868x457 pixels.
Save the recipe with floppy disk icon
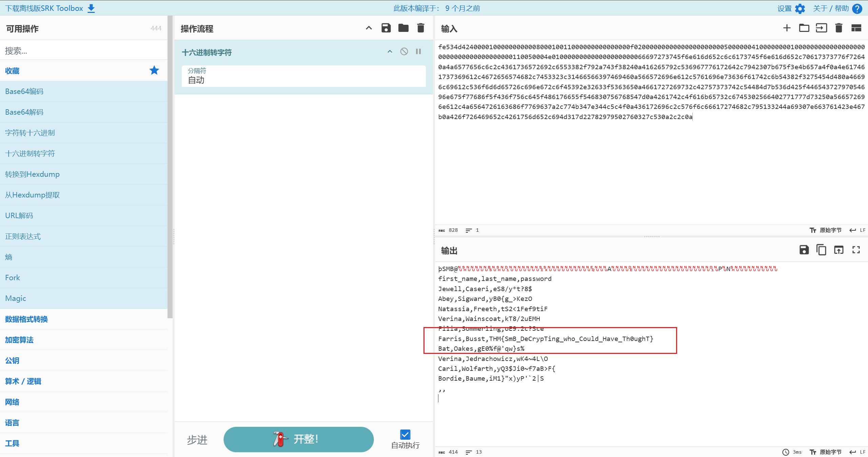point(386,28)
